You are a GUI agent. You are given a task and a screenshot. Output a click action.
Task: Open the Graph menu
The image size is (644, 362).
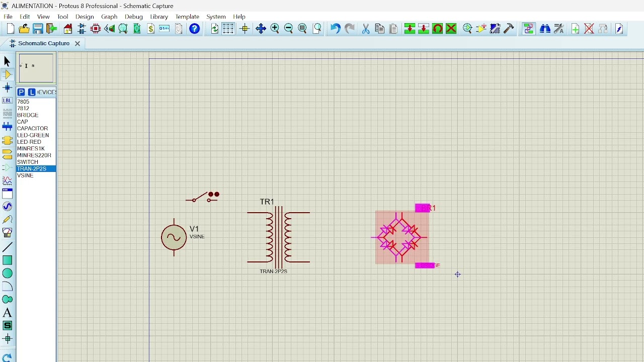(109, 17)
